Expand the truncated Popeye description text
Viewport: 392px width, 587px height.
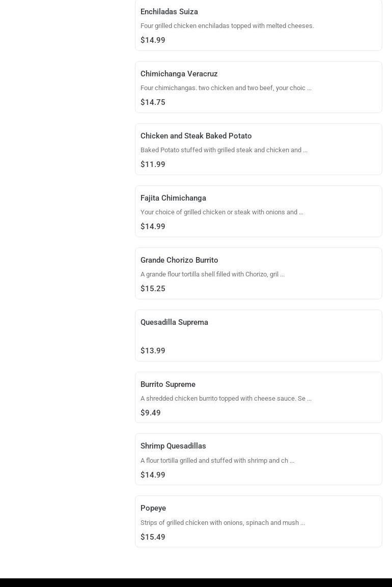pyautogui.click(x=302, y=523)
